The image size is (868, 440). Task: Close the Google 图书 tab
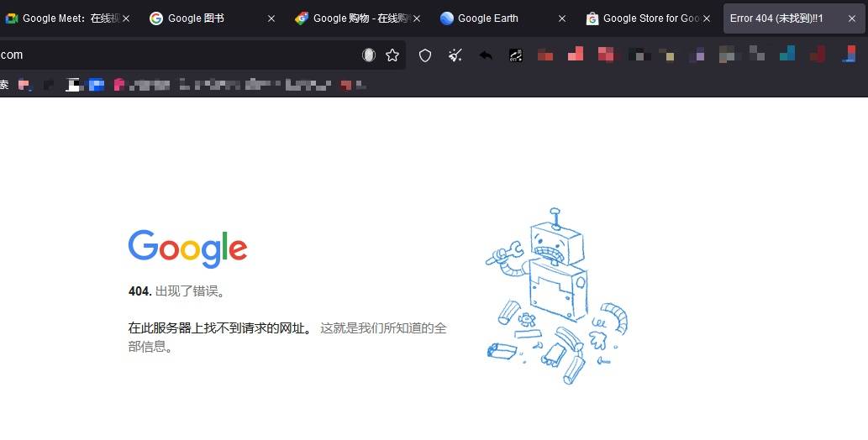click(271, 18)
